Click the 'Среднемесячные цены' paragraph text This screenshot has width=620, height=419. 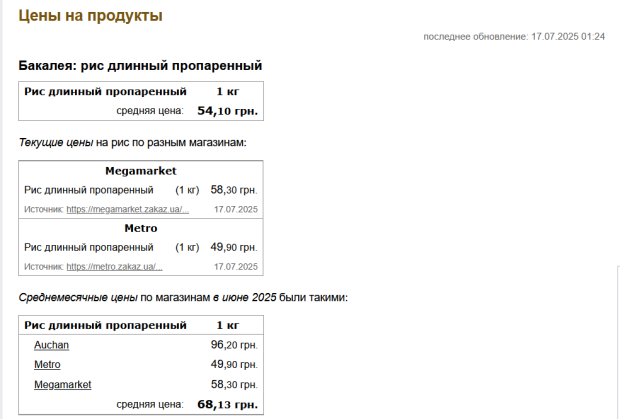pyautogui.click(x=183, y=297)
